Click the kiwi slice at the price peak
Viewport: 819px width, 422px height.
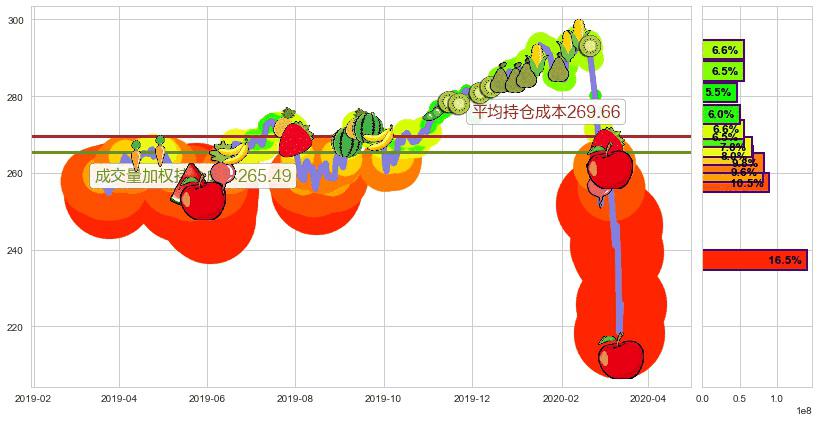pyautogui.click(x=590, y=45)
